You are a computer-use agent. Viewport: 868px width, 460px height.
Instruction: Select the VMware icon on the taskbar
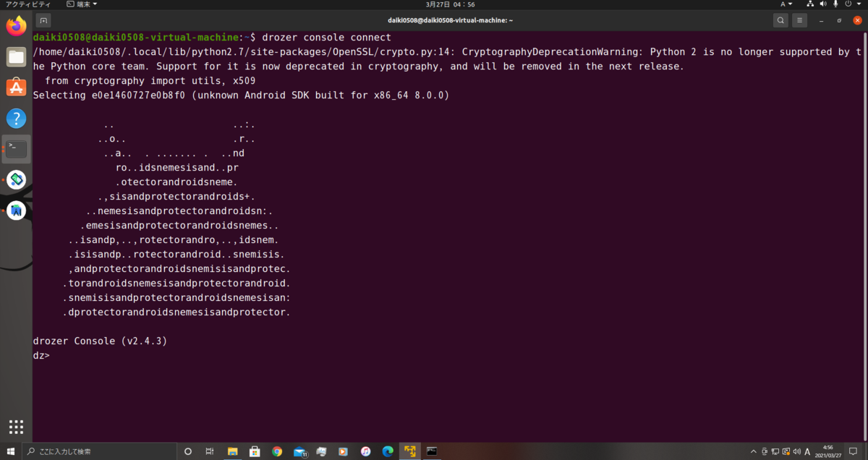coord(409,451)
